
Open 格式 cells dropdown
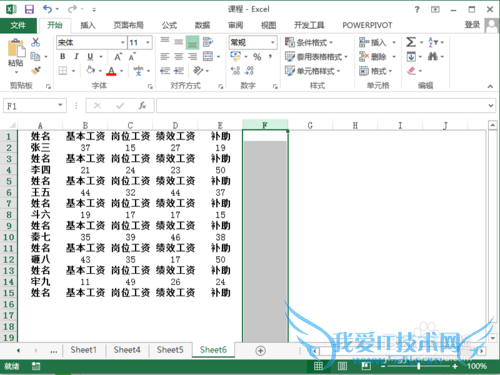[x=376, y=71]
